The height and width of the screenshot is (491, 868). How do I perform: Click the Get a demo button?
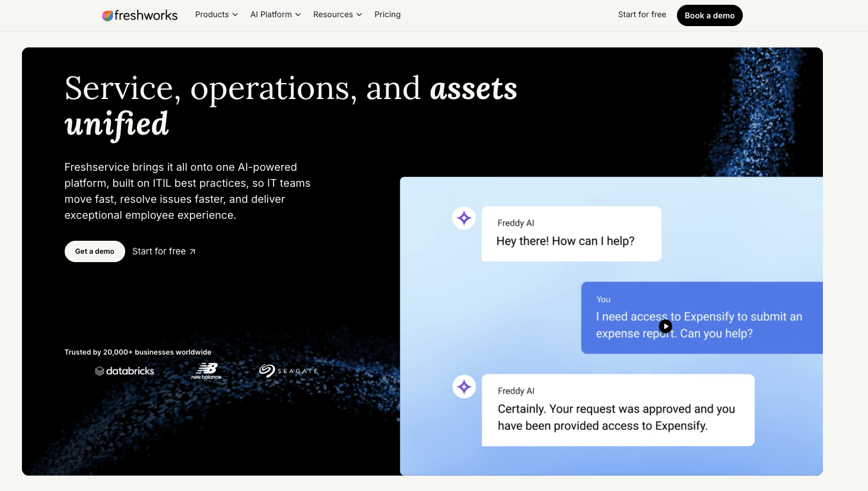(x=95, y=251)
